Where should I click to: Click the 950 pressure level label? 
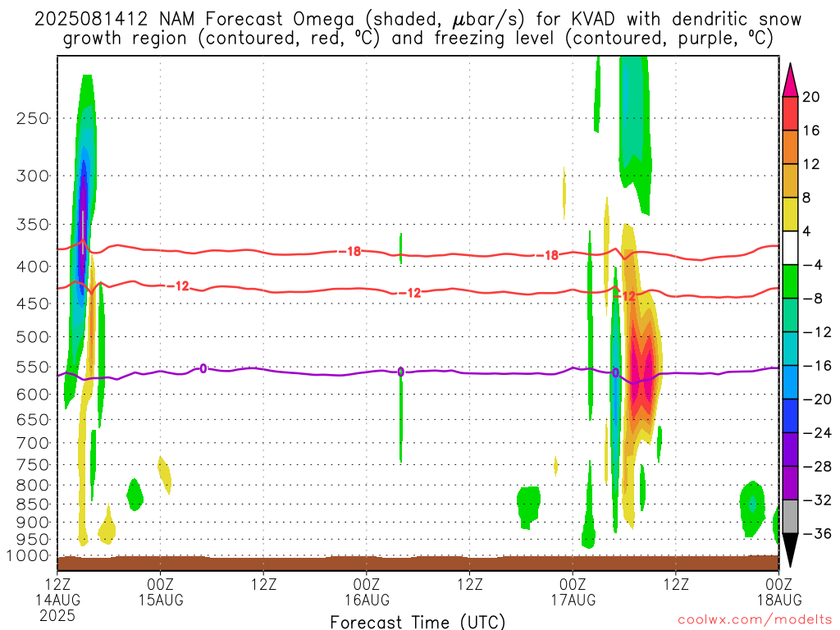coord(33,540)
